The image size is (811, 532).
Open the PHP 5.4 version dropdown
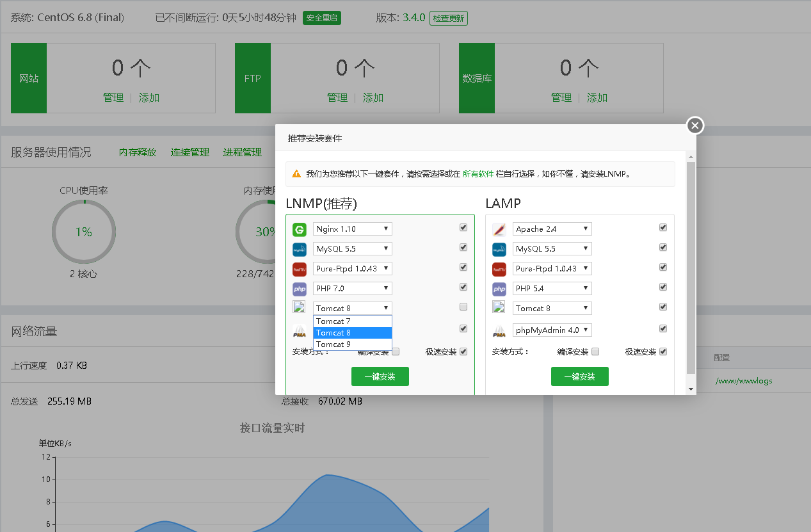[552, 289]
